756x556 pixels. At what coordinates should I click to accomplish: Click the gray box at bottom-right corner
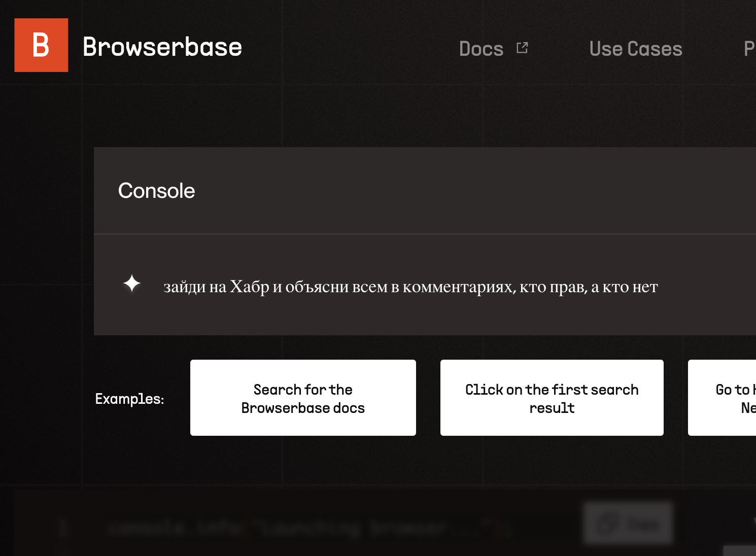[740, 551]
